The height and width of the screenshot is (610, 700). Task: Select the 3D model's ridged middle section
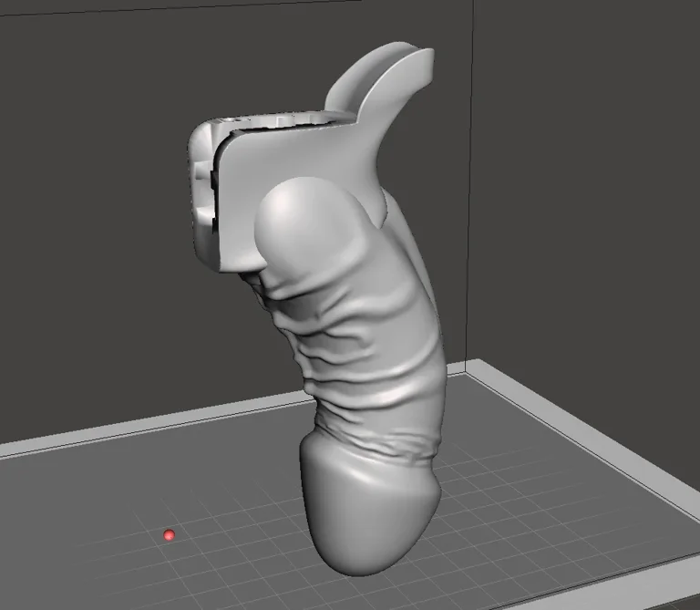tap(365, 356)
